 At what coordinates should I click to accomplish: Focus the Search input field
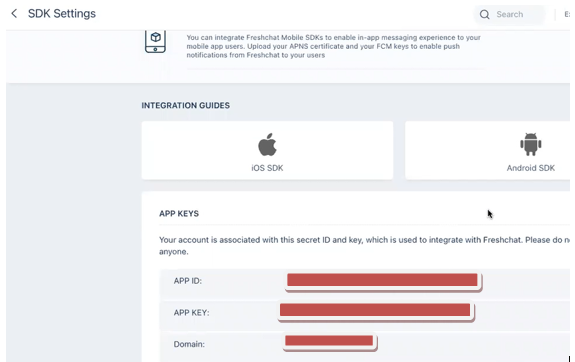510,14
